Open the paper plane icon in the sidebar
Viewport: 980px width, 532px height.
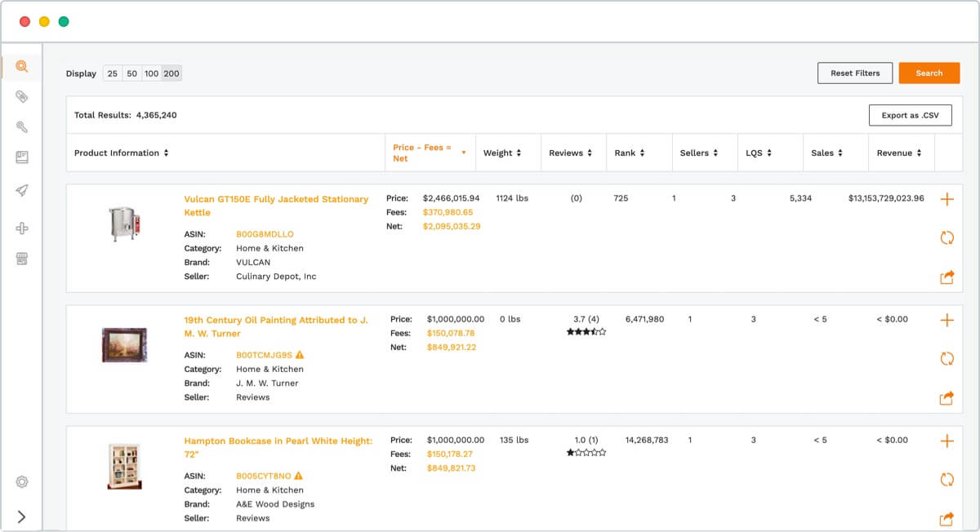[22, 190]
